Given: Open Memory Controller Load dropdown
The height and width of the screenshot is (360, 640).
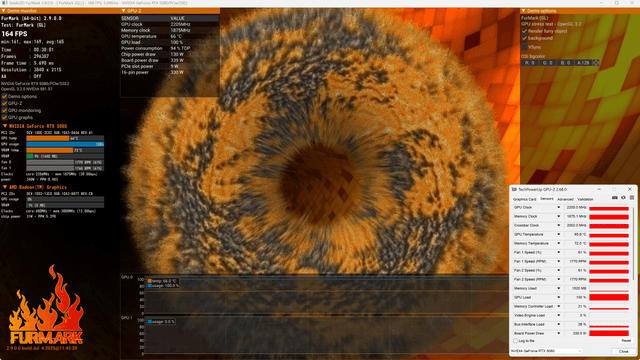Looking at the screenshot, I should [558, 307].
